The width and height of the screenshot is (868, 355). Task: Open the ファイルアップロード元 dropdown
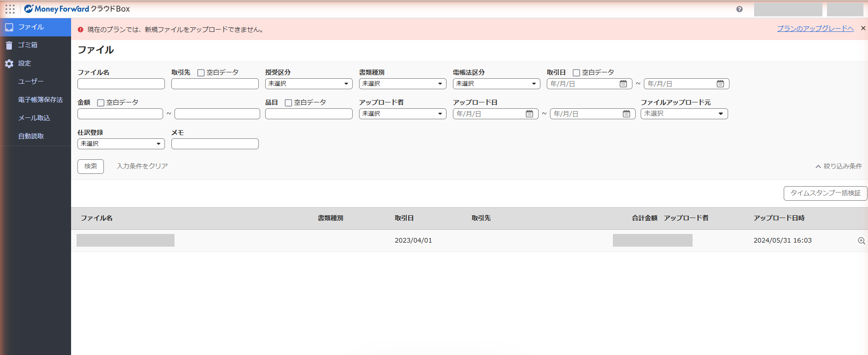(x=684, y=114)
